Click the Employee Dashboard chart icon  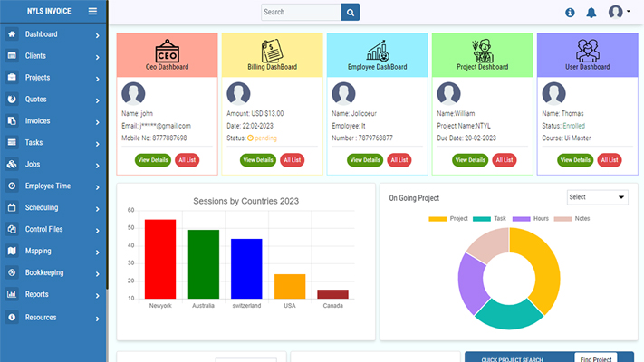[x=378, y=51]
